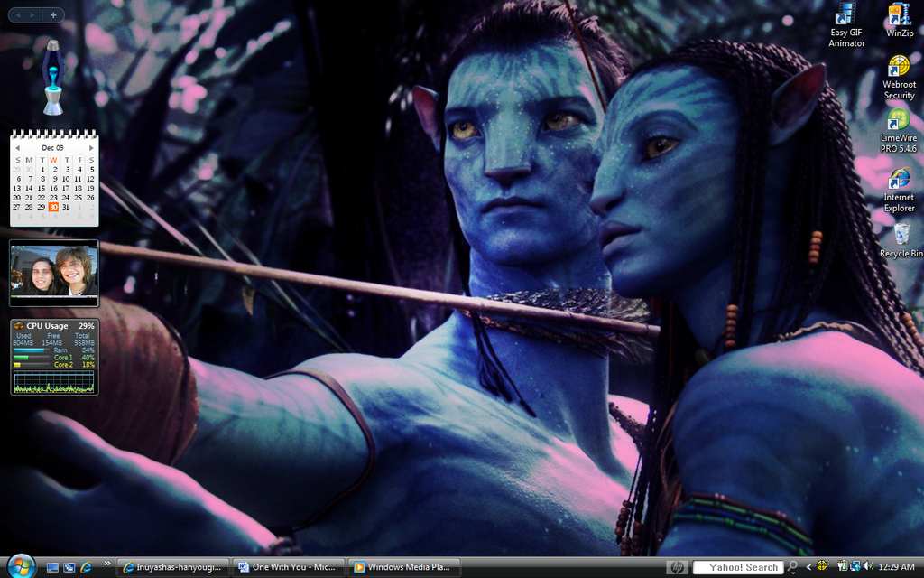The width and height of the screenshot is (924, 578).
Task: Select day 25 in the calendar gadget
Action: pyautogui.click(x=78, y=198)
